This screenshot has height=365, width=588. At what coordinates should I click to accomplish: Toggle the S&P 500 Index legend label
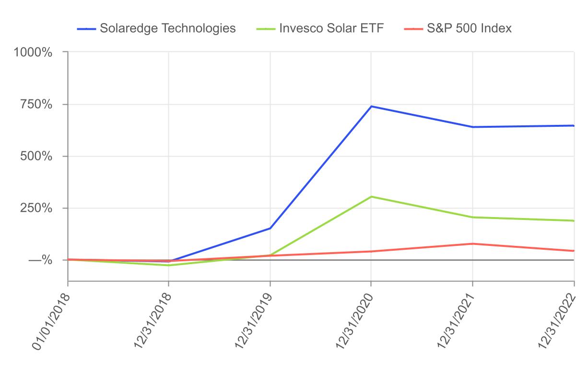point(470,28)
